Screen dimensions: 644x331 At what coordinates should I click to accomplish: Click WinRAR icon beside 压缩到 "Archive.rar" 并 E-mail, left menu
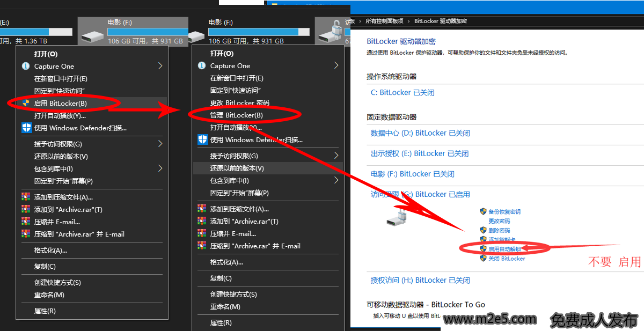pos(26,234)
